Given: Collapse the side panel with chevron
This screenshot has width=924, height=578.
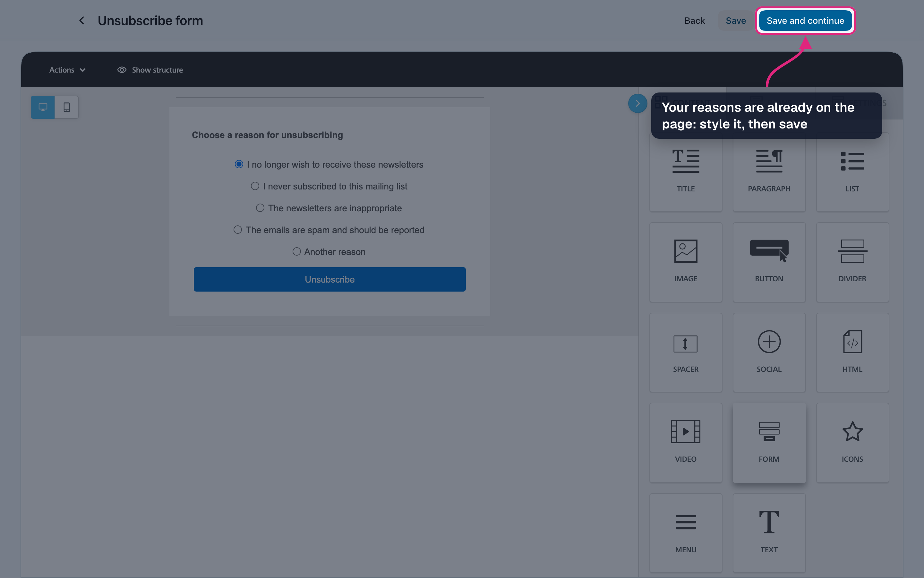Looking at the screenshot, I should [x=637, y=103].
